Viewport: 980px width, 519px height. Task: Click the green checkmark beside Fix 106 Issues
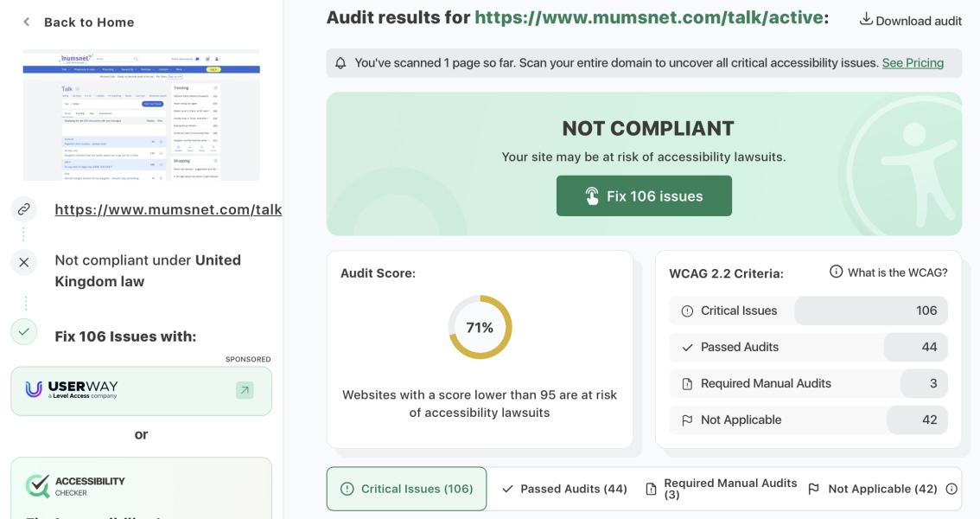pos(24,330)
